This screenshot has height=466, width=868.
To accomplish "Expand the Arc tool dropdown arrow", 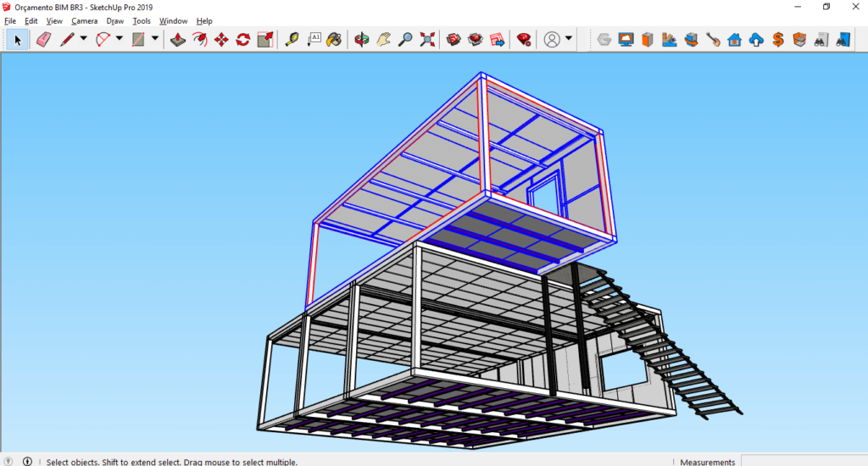I will 120,39.
